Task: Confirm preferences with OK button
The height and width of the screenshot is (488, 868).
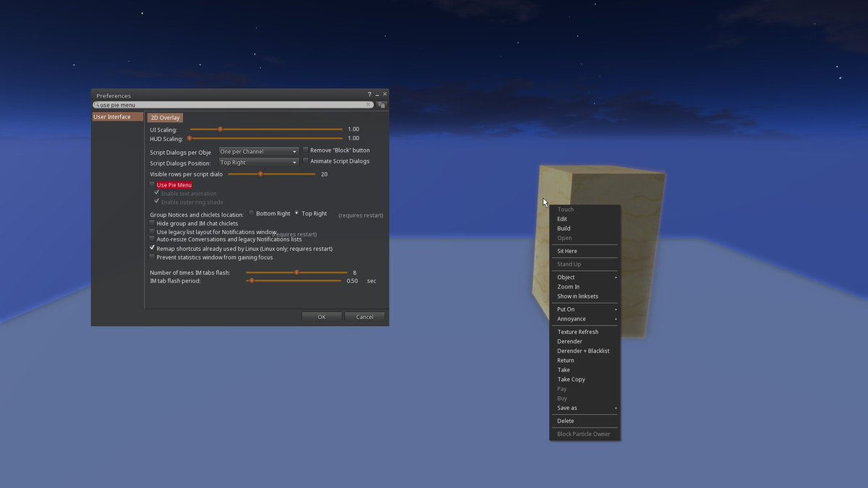Action: coord(321,317)
